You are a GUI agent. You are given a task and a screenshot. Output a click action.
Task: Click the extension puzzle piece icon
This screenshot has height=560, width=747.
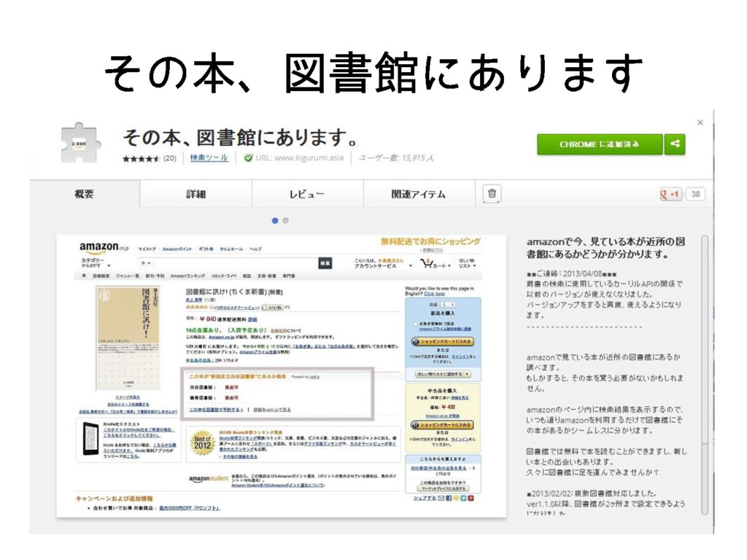81,143
